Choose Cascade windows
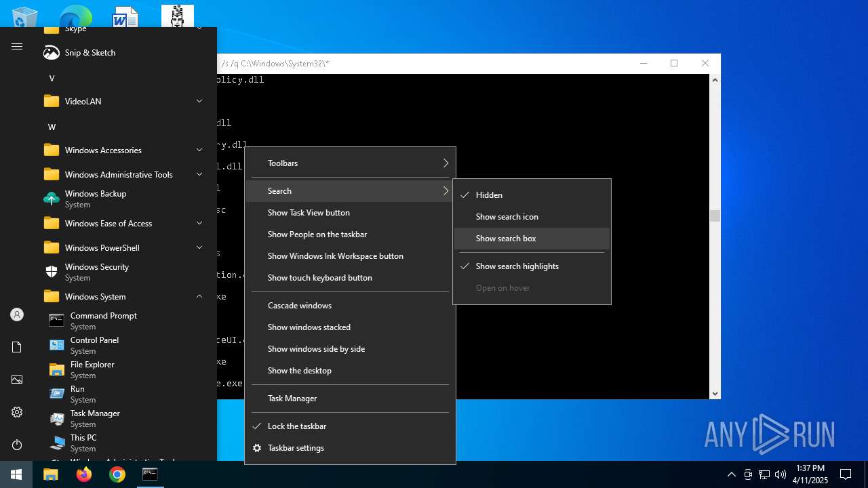The height and width of the screenshot is (488, 868). [350, 306]
